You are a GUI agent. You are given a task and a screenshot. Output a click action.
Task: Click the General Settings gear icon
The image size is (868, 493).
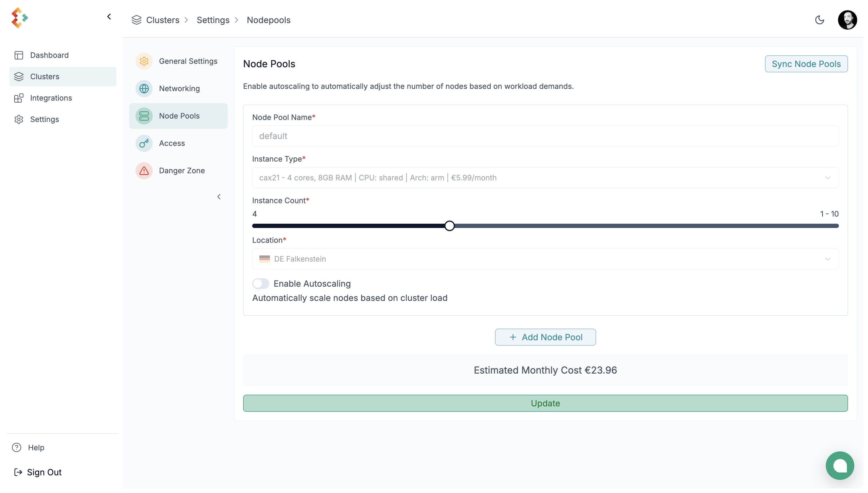(x=144, y=61)
